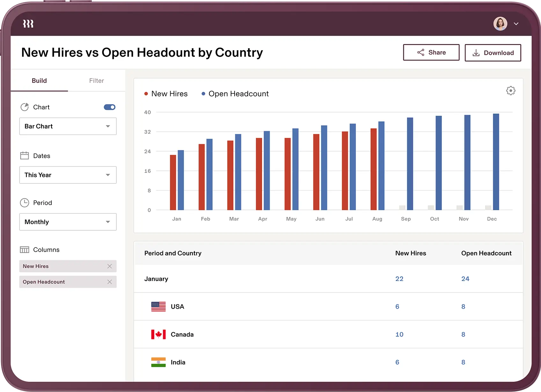This screenshot has height=392, width=541.
Task: Click the columns grid icon beside Columns
Action: 25,249
